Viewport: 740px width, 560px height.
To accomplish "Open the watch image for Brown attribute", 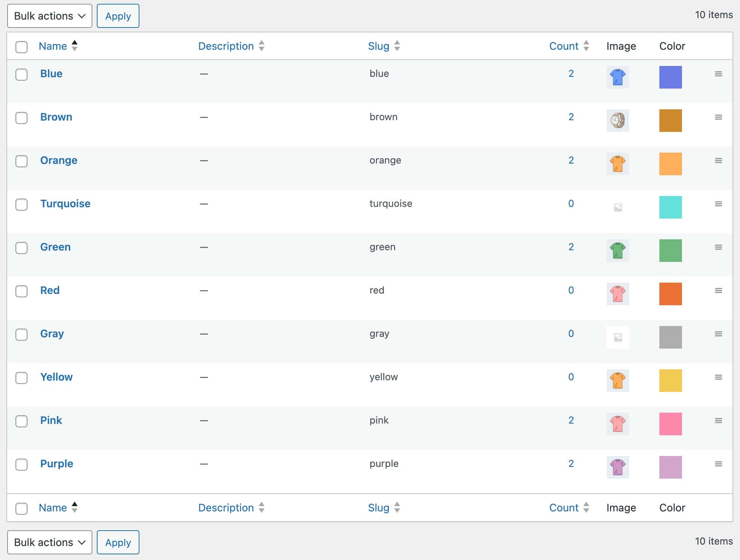I will 618,120.
